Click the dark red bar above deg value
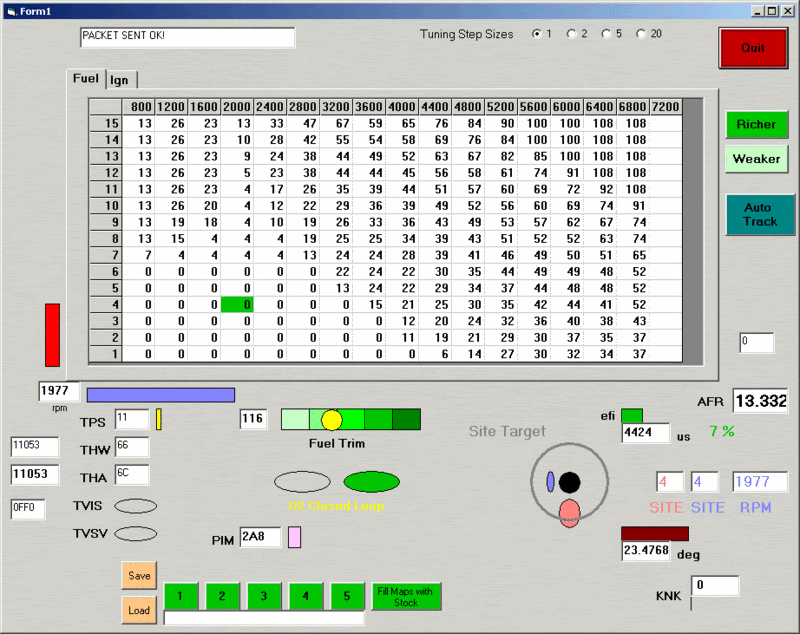The image size is (800, 634). (655, 534)
